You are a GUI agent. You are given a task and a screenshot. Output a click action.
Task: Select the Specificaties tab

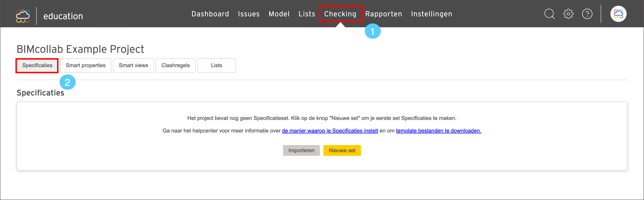point(37,66)
